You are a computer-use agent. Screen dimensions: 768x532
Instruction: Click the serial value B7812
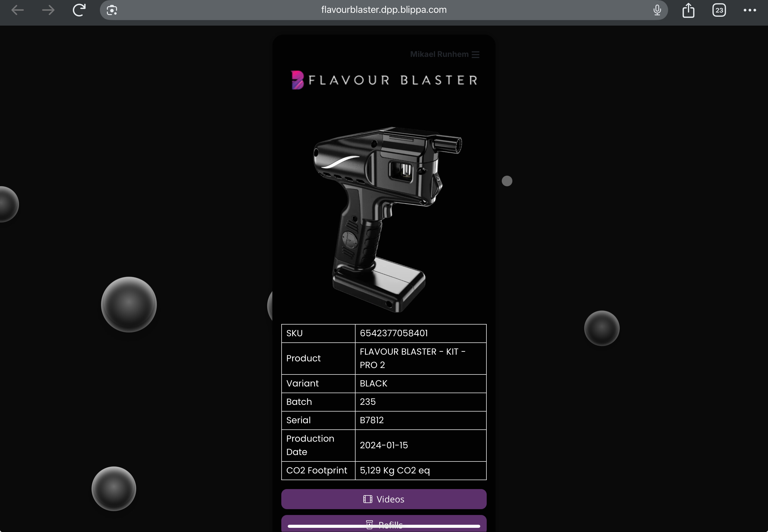coord(372,420)
